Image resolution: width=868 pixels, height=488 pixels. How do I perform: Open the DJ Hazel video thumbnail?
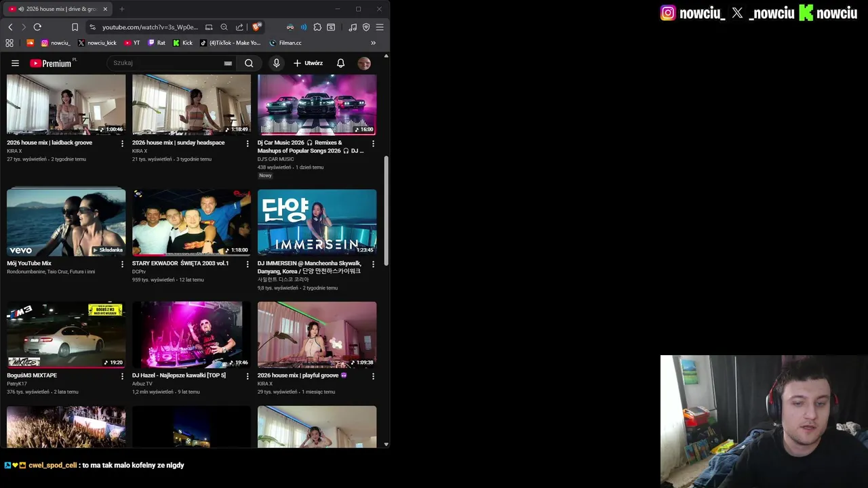pyautogui.click(x=191, y=335)
